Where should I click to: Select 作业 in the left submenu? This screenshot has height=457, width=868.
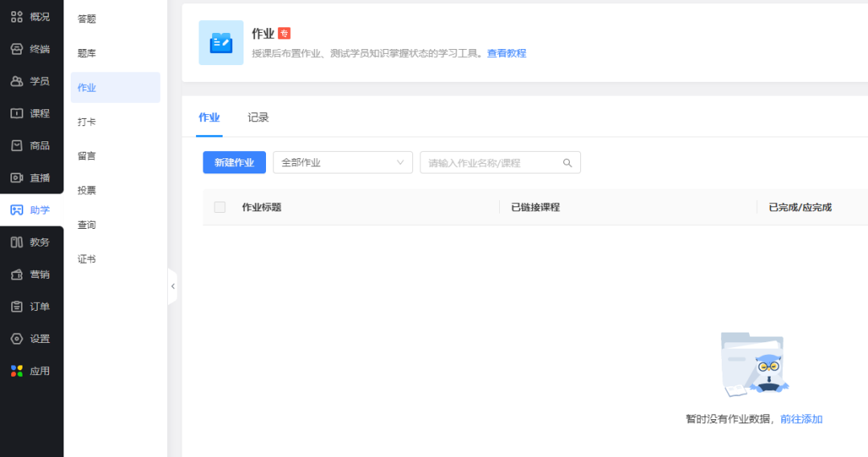tap(115, 88)
